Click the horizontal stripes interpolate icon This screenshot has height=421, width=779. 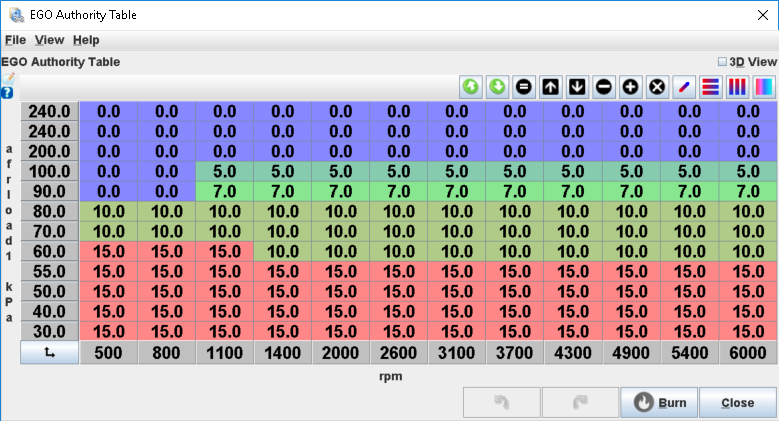(x=710, y=87)
